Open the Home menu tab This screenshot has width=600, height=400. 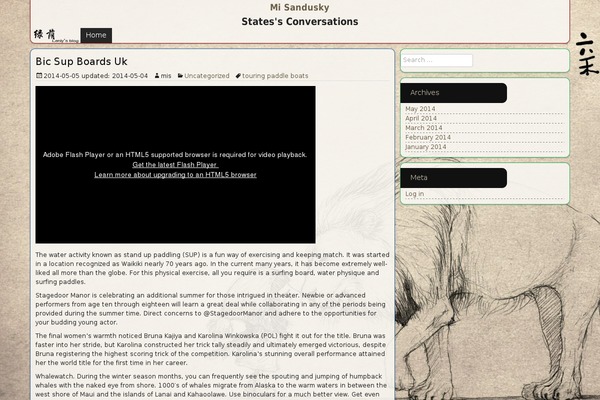pyautogui.click(x=96, y=35)
